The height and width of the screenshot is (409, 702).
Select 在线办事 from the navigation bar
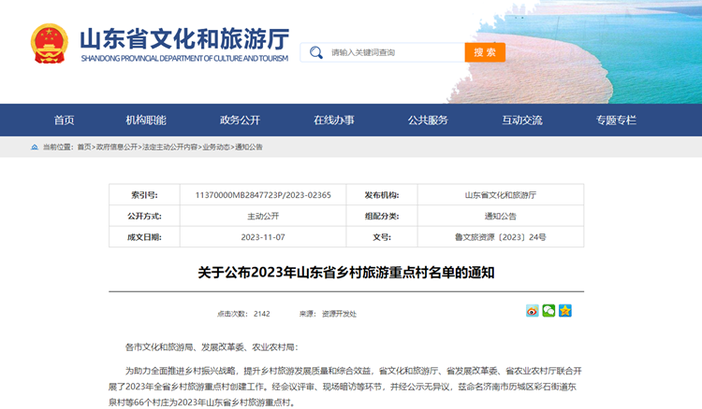coord(334,120)
